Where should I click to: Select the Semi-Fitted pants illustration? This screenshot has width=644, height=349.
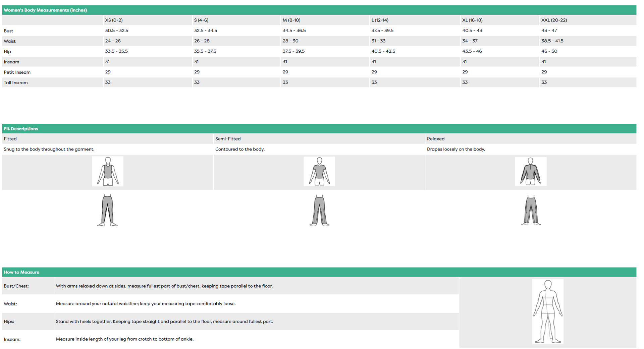tap(319, 210)
